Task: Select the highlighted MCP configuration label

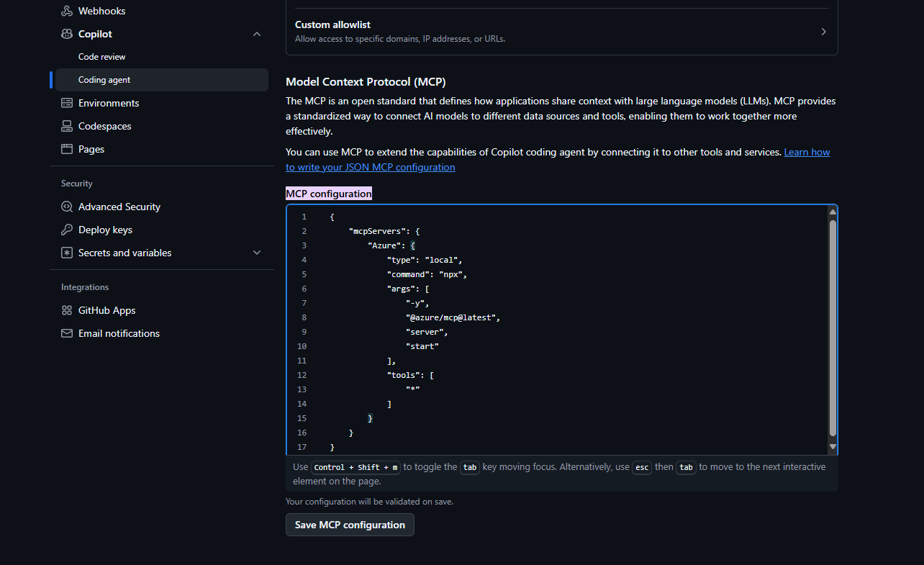Action: (x=329, y=193)
